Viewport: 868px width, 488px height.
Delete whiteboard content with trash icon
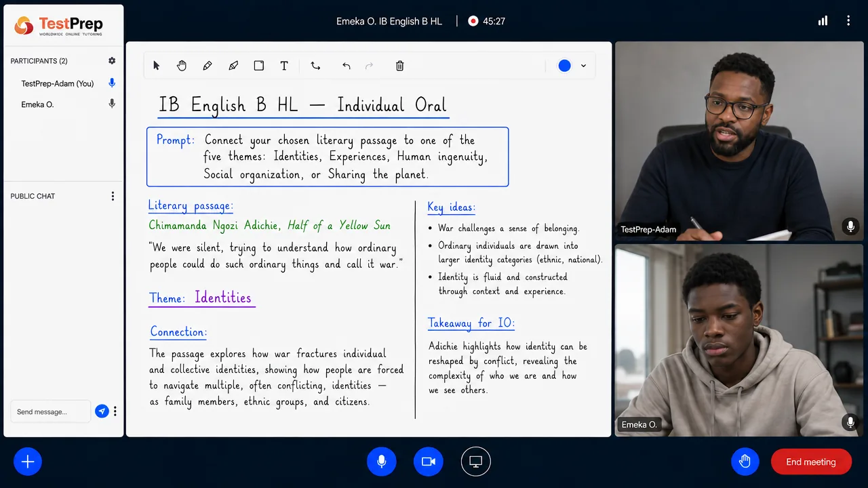coord(399,66)
